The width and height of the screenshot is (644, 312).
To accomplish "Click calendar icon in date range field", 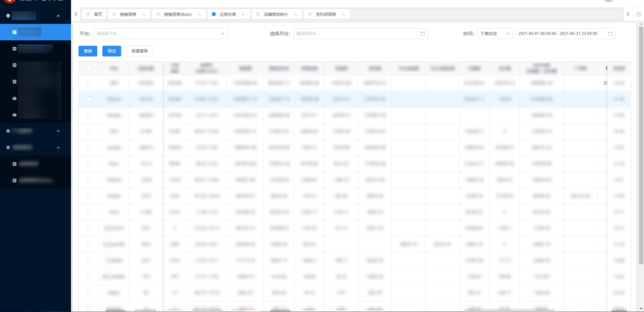I will (610, 34).
